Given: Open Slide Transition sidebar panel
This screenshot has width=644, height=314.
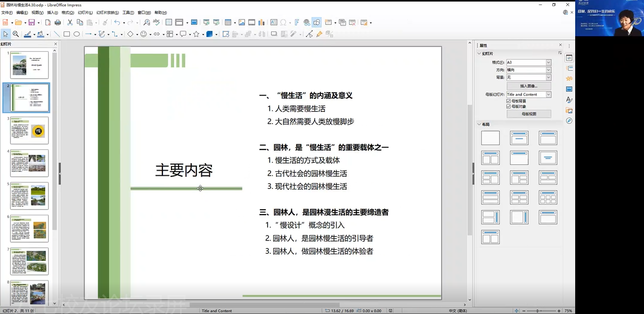Looking at the screenshot, I should [569, 68].
